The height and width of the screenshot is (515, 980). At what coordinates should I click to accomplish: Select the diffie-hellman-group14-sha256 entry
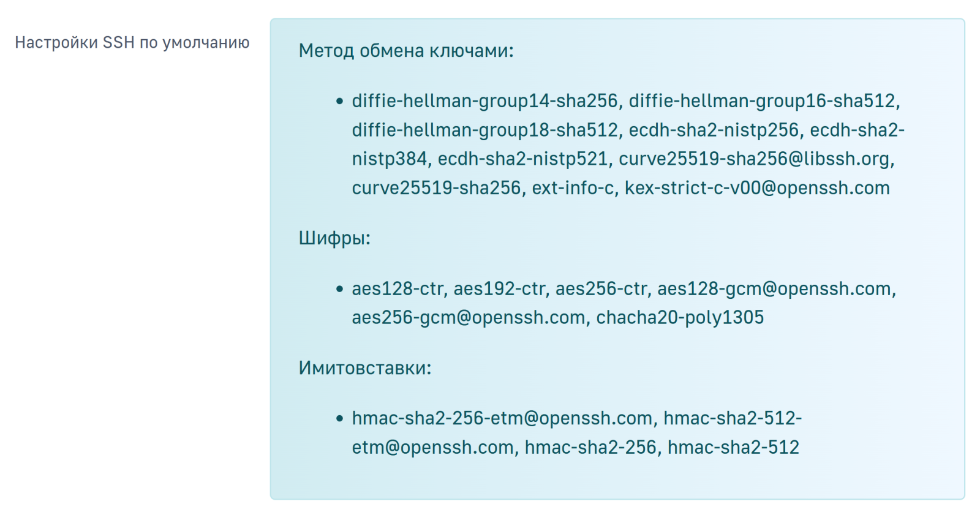[484, 100]
